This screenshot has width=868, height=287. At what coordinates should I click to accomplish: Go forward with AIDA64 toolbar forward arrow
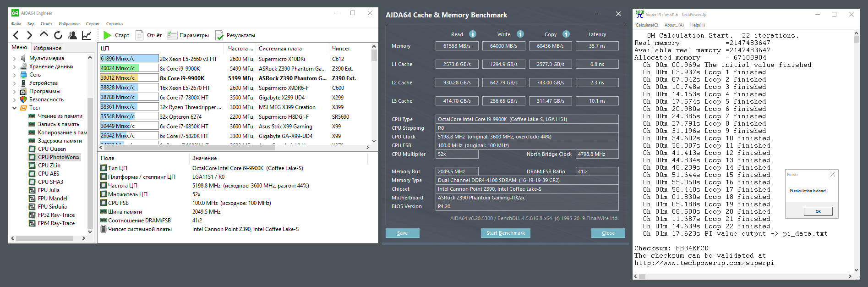pyautogui.click(x=30, y=35)
